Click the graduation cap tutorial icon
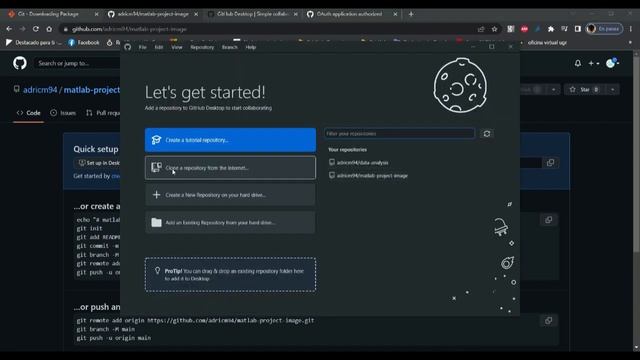 pyautogui.click(x=156, y=140)
